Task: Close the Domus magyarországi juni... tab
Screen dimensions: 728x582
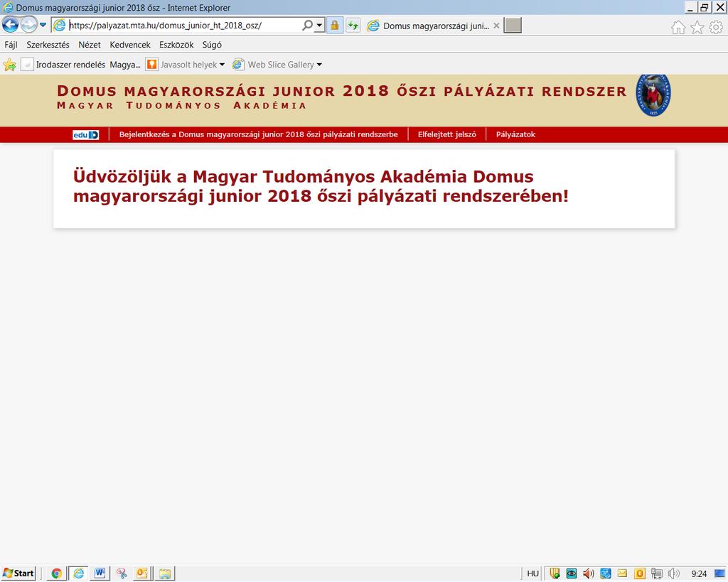Action: click(496, 26)
